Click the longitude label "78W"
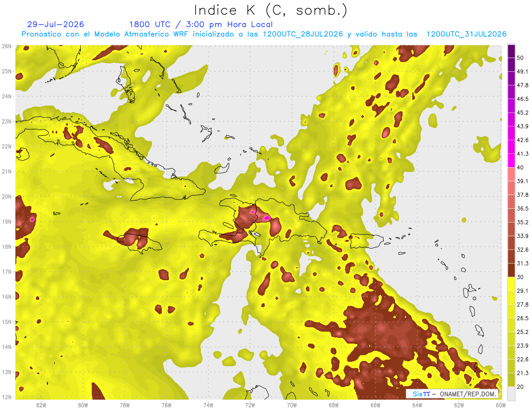This screenshot has width=532, height=411. click(x=125, y=405)
